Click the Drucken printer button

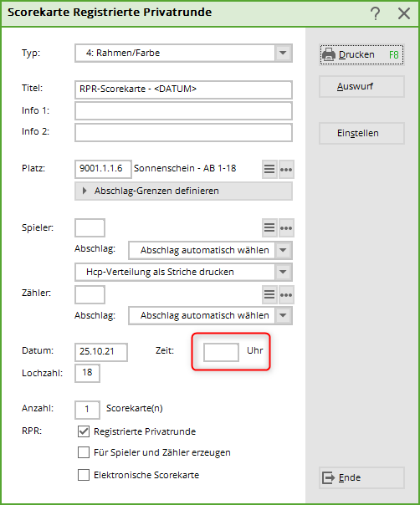click(361, 54)
